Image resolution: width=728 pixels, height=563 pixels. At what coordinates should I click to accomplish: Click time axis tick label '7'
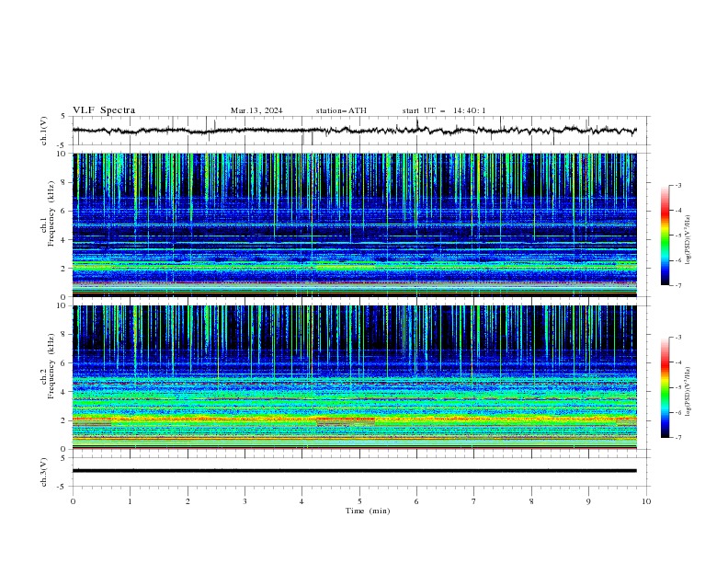pos(474,501)
